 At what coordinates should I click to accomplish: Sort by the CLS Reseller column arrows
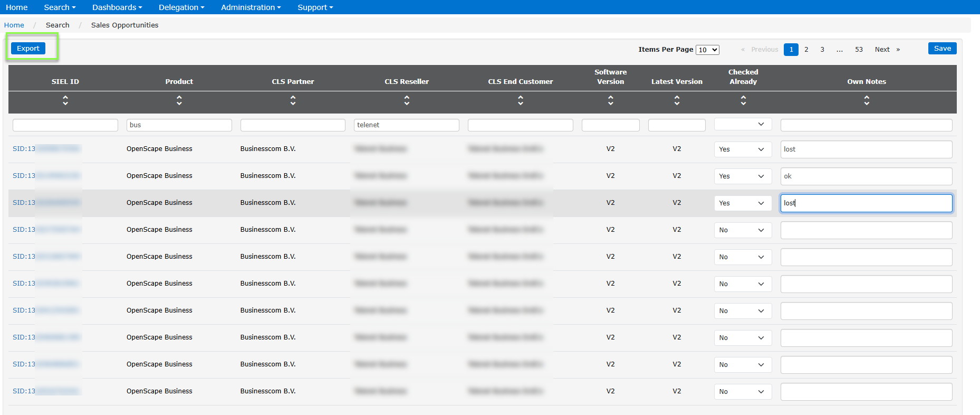click(x=407, y=100)
